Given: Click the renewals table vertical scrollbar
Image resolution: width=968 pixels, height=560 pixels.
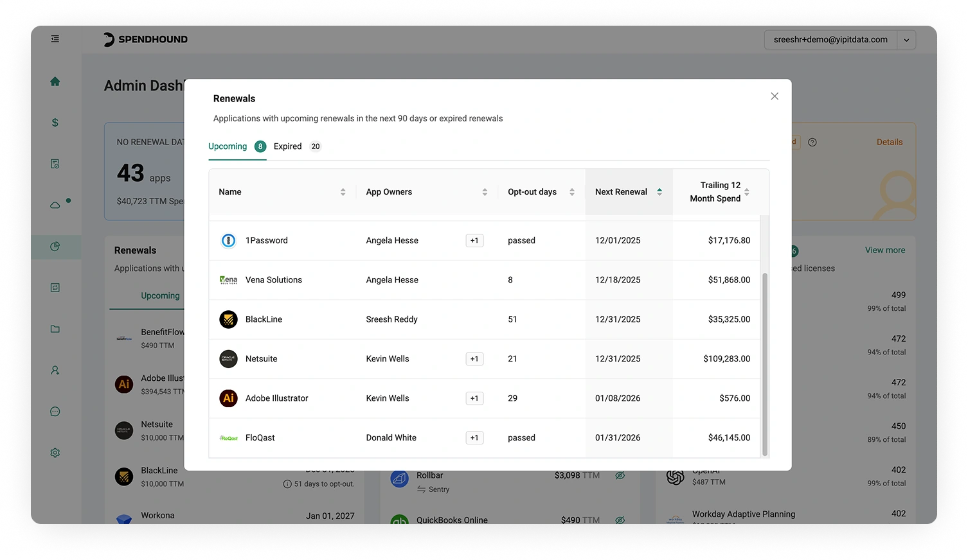Looking at the screenshot, I should click(765, 364).
